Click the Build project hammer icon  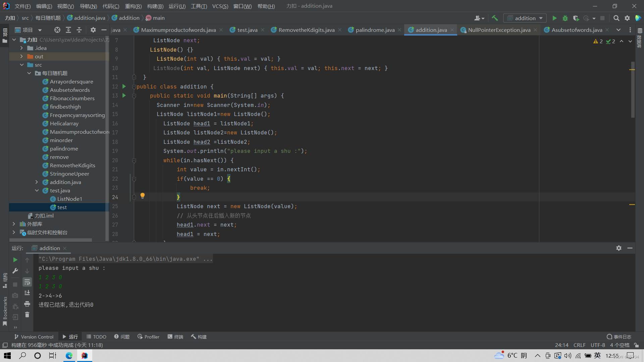click(495, 18)
